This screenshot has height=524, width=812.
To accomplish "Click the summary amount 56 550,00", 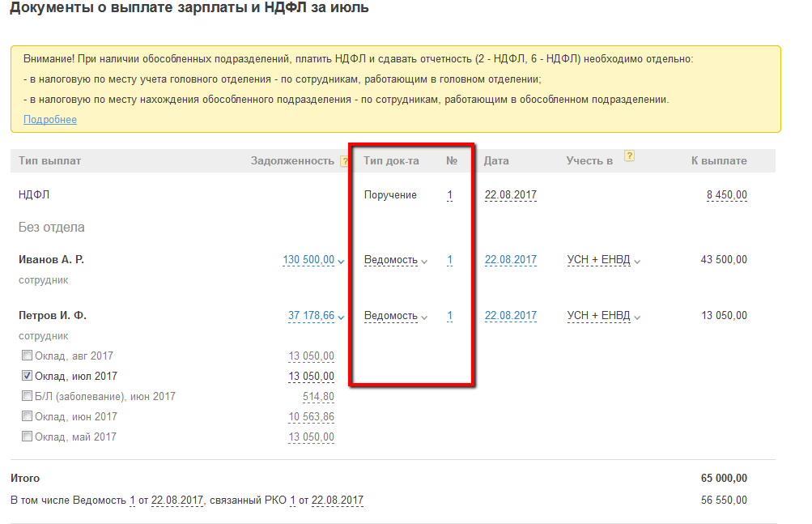I will (x=724, y=500).
